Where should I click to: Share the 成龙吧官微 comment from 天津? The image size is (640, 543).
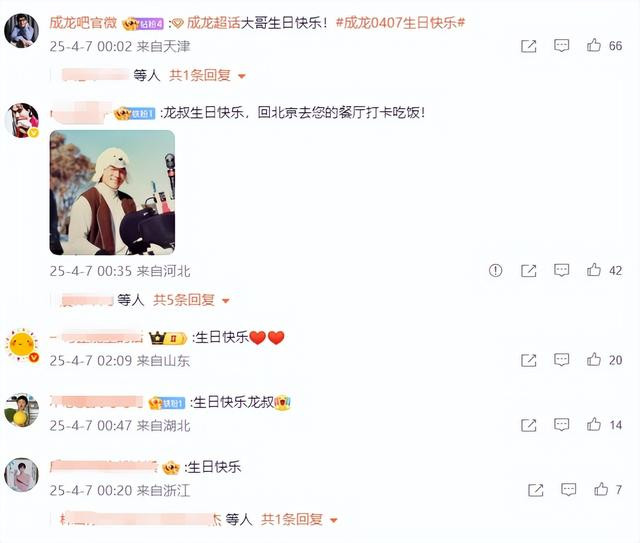tap(529, 46)
